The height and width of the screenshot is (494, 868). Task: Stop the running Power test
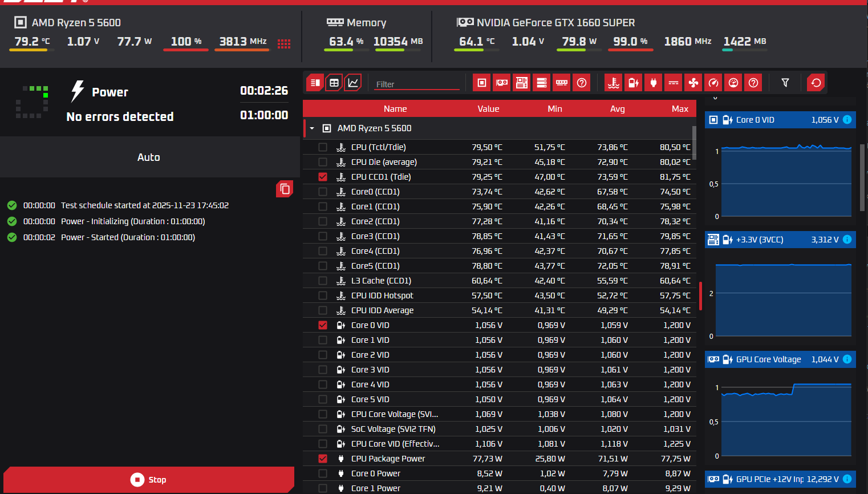(149, 480)
